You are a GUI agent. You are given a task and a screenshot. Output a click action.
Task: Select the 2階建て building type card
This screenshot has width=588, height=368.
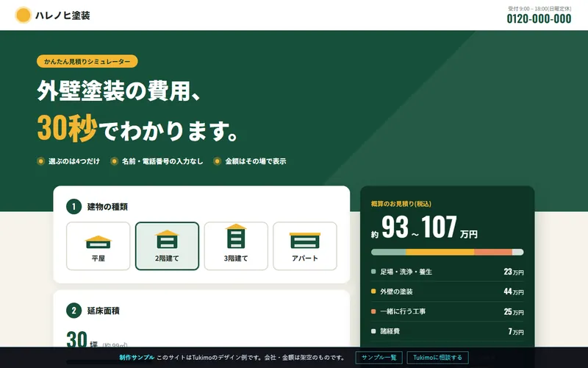(x=167, y=246)
